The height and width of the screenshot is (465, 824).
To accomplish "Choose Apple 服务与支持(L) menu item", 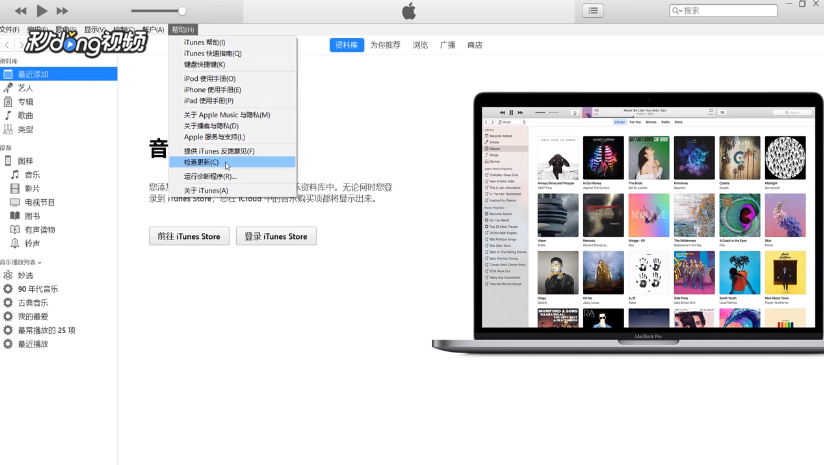I will [232, 137].
